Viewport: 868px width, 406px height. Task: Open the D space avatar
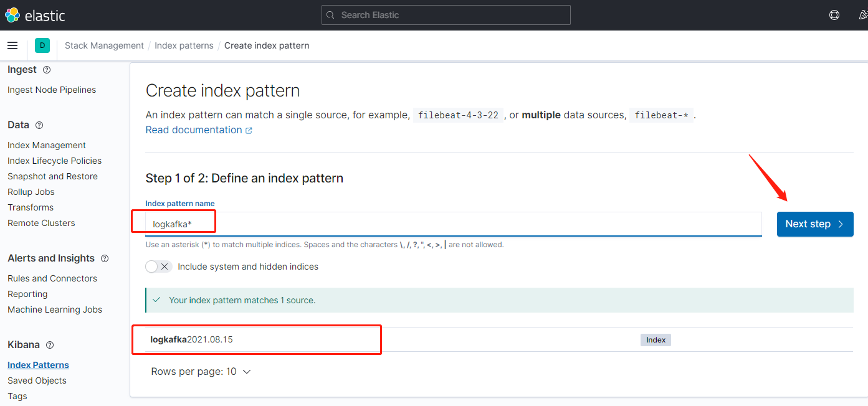tap(42, 45)
